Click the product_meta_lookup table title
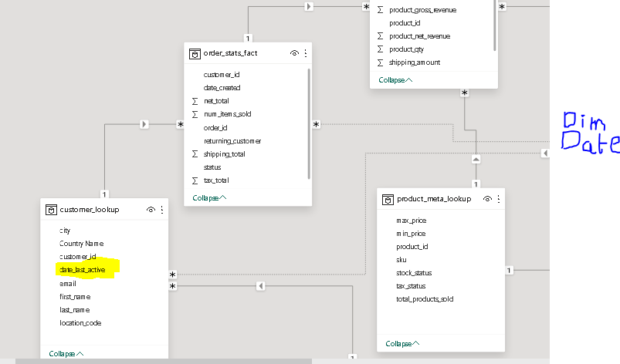This screenshot has height=364, width=620. pyautogui.click(x=434, y=199)
